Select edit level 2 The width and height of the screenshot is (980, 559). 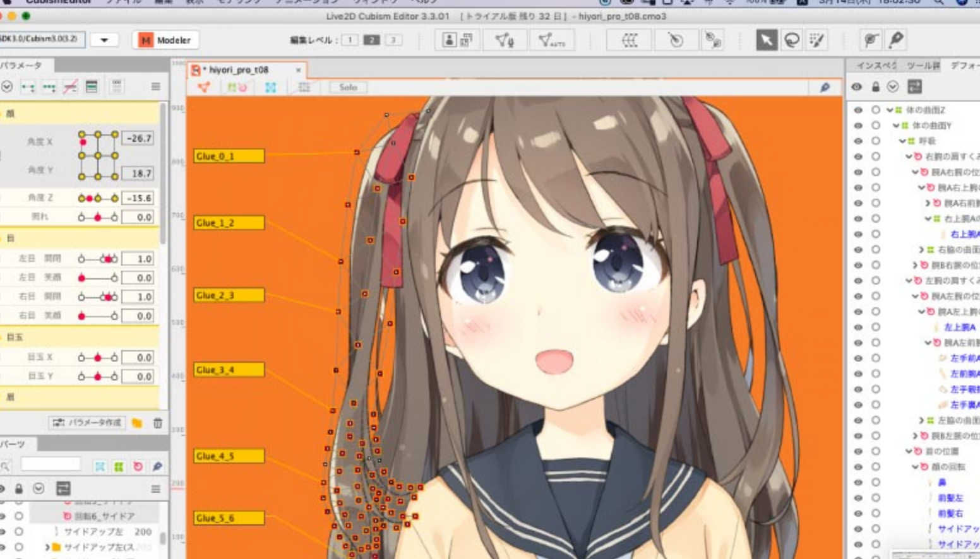coord(372,40)
